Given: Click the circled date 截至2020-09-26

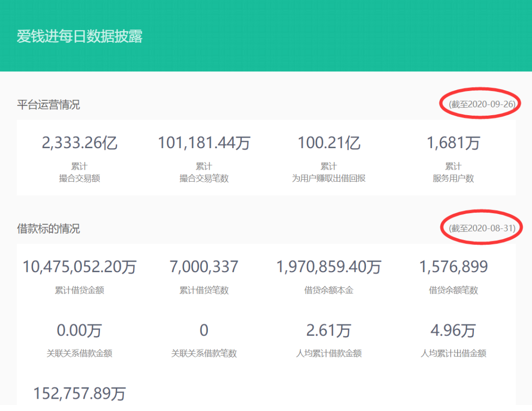Looking at the screenshot, I should click(481, 104).
